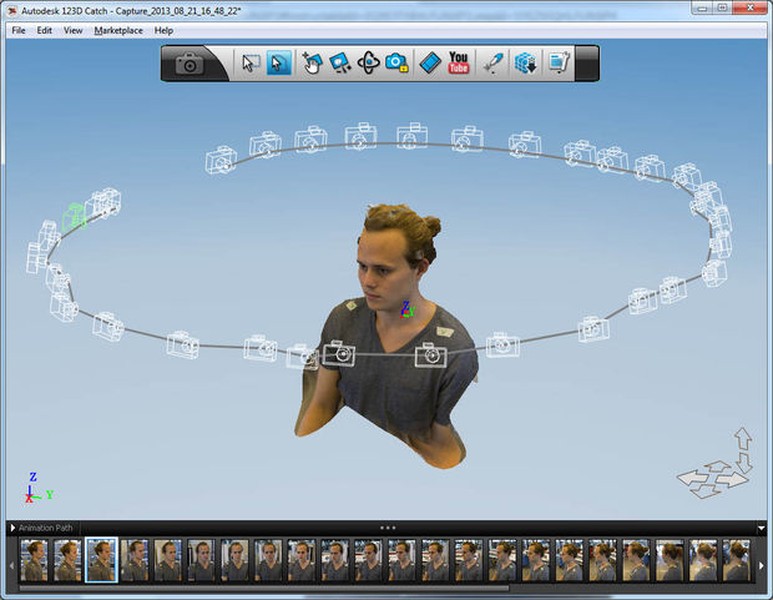Collapse the Animation Path panel triangle
This screenshot has width=773, height=600.
(x=13, y=528)
